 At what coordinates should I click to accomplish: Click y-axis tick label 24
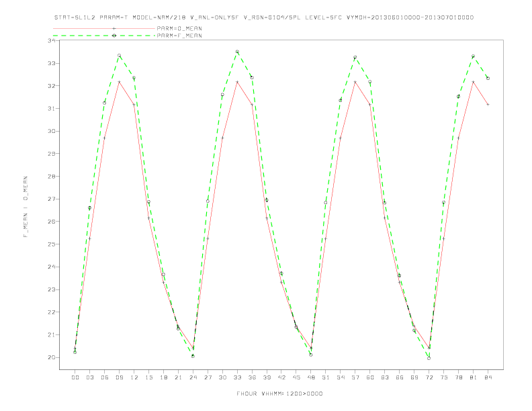coord(51,267)
